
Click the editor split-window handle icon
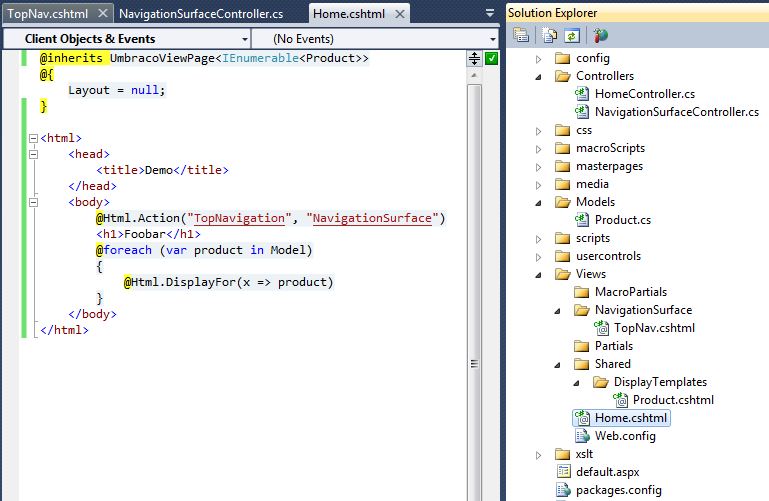tap(475, 59)
